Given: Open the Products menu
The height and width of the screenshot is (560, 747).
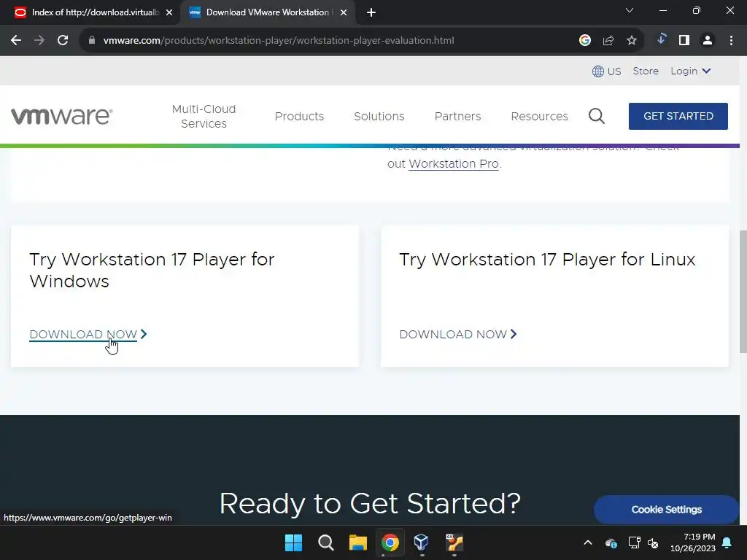Looking at the screenshot, I should point(299,116).
